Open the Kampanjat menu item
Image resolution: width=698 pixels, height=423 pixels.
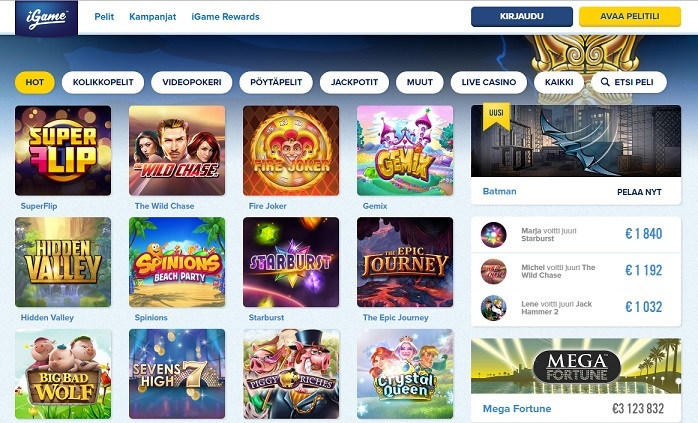tap(153, 17)
